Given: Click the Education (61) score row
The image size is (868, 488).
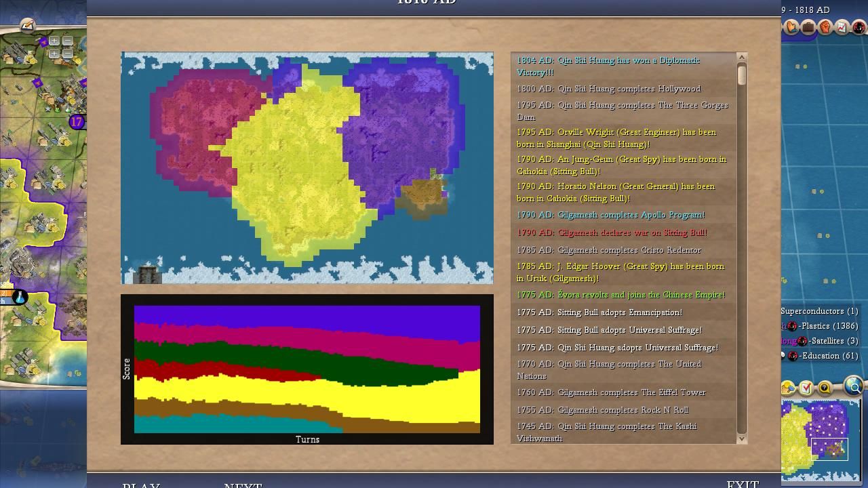Looking at the screenshot, I should 821,356.
